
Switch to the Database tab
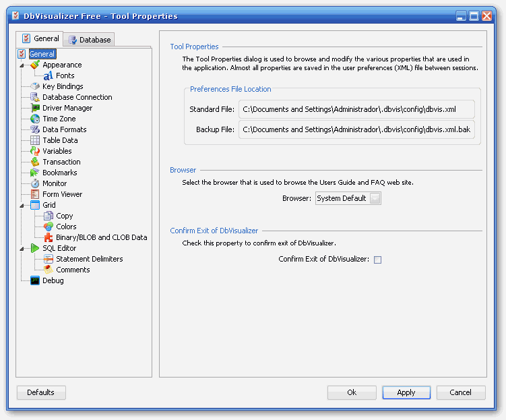click(90, 40)
